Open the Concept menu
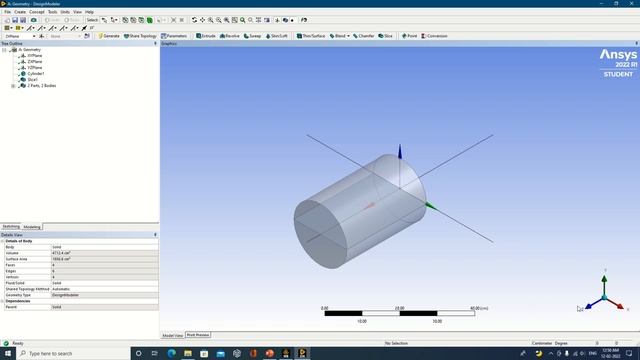 (37, 12)
